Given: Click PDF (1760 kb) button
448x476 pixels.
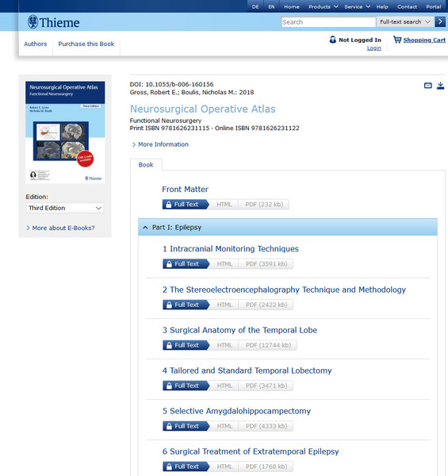Looking at the screenshot, I should (266, 466).
